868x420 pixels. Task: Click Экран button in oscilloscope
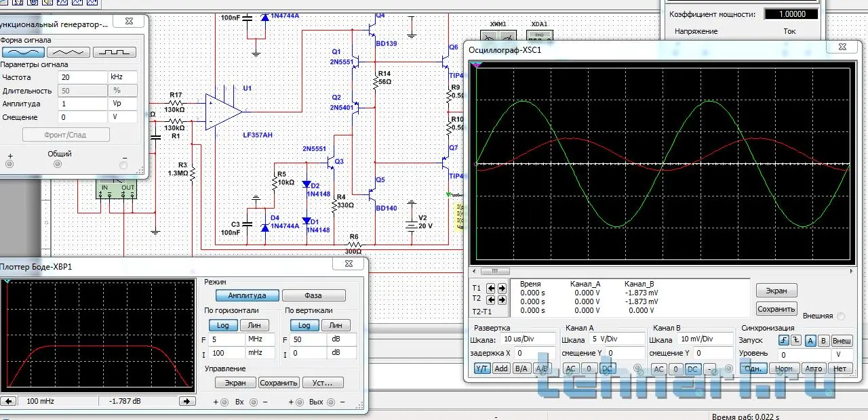pyautogui.click(x=776, y=291)
